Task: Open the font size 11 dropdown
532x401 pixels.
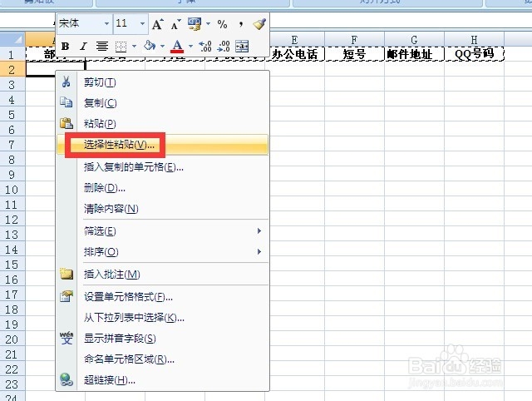Action: [x=142, y=24]
